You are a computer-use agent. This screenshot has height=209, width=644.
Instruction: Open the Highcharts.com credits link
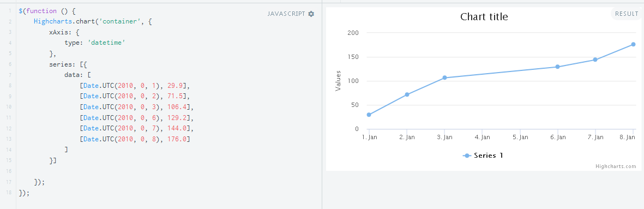click(616, 166)
